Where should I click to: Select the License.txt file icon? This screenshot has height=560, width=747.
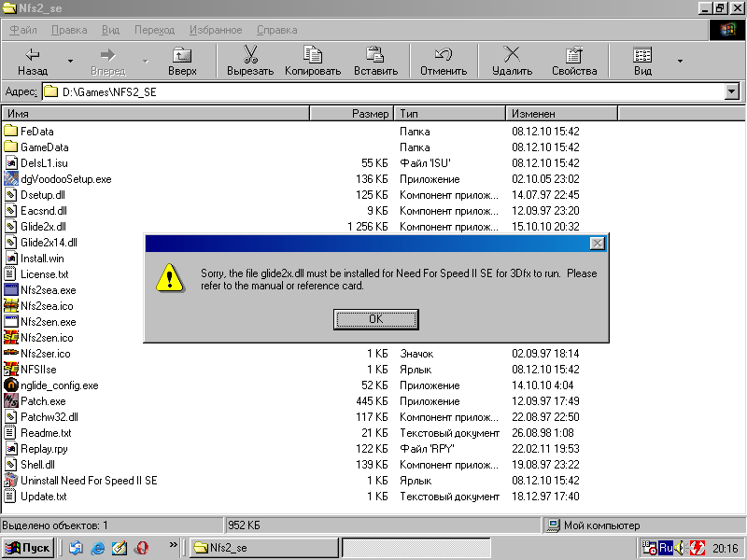[10, 273]
